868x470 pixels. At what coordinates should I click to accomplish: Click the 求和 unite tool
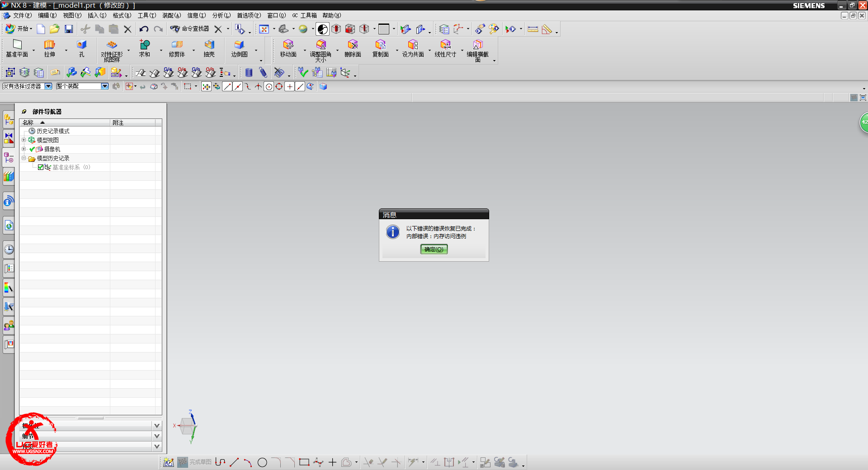(x=144, y=48)
